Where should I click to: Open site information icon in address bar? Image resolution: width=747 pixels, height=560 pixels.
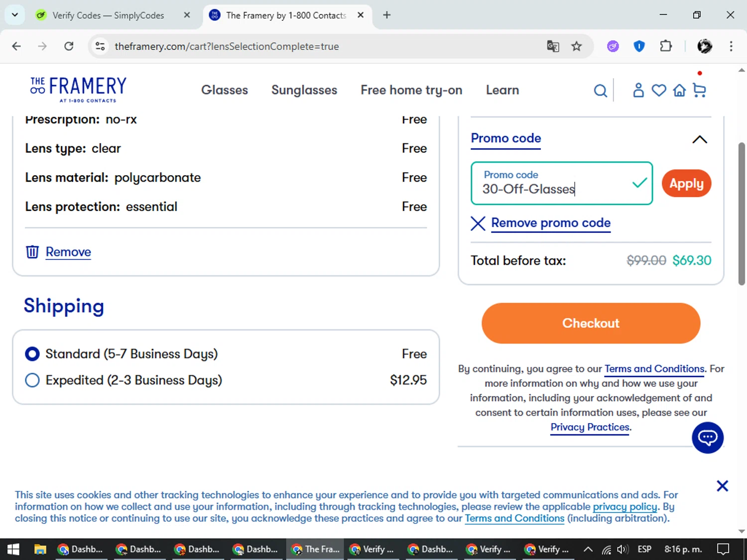point(100,46)
